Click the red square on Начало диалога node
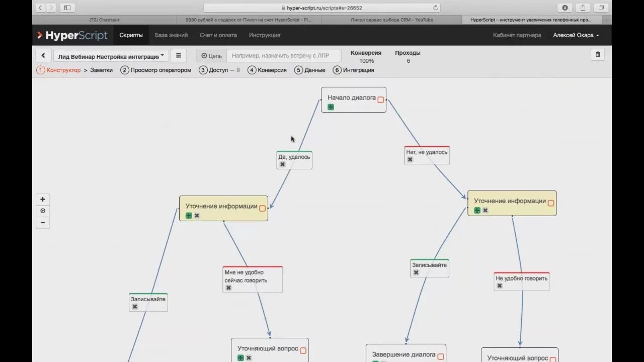 (x=381, y=100)
